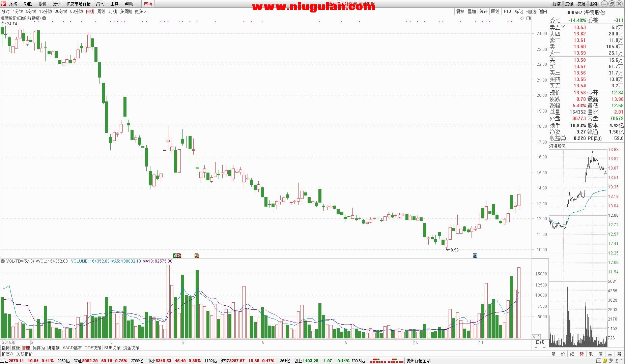The height and width of the screenshot is (364, 625).
Task: Switch to 周线 weekly period
Action: tap(102, 11)
